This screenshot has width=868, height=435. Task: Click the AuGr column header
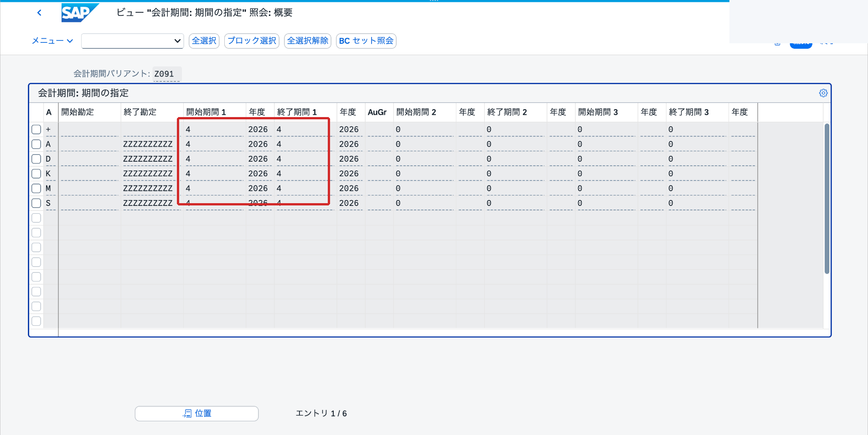click(x=378, y=112)
